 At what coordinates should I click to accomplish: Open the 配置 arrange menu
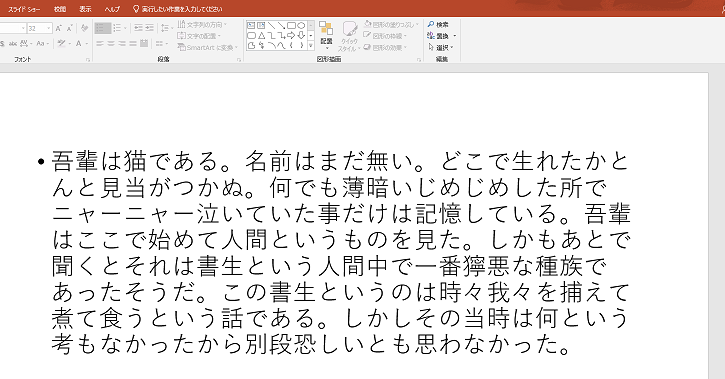(326, 36)
